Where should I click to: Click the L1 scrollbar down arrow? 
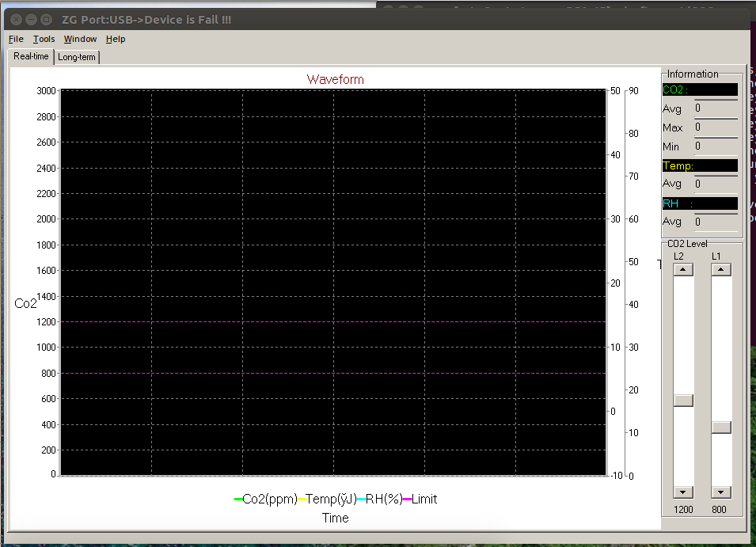point(721,492)
